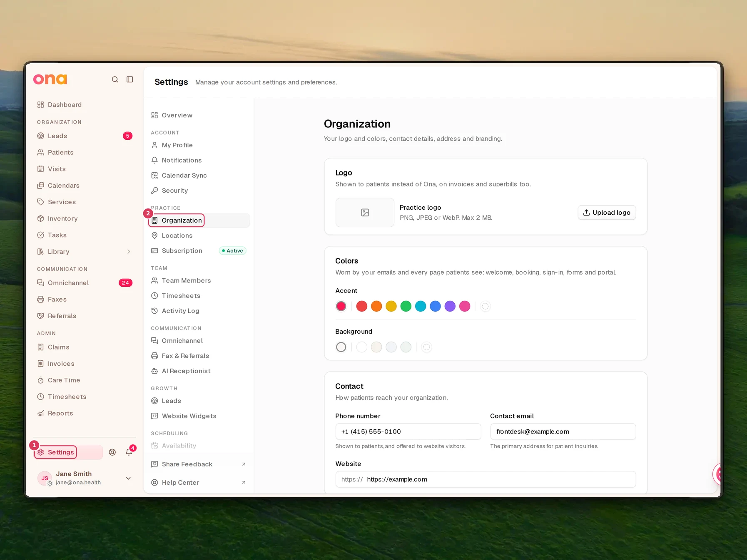747x560 pixels.
Task: Select the purple accent color swatch
Action: pyautogui.click(x=450, y=306)
